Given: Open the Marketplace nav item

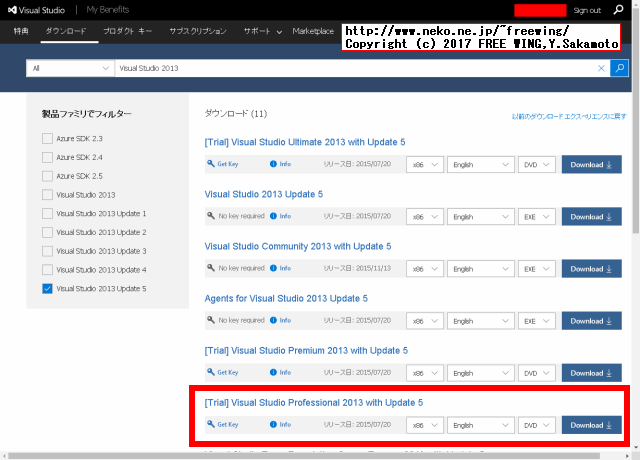Looking at the screenshot, I should tap(313, 31).
